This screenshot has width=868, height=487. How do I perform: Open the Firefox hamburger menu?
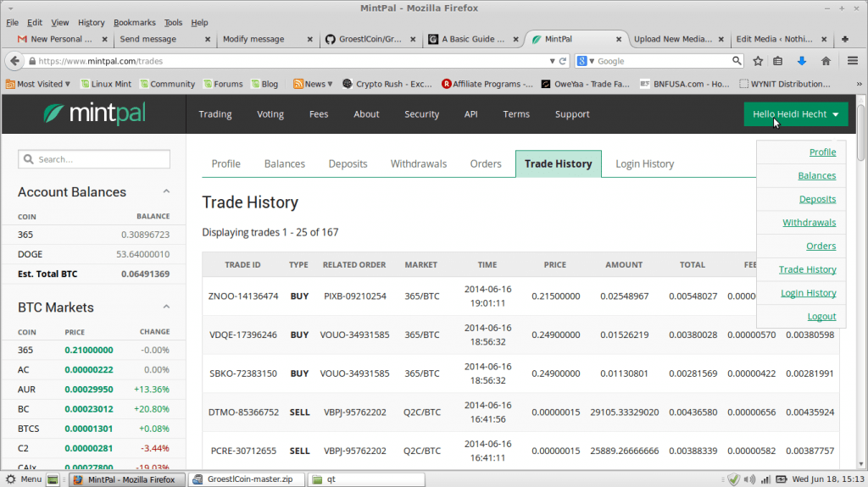(x=853, y=61)
